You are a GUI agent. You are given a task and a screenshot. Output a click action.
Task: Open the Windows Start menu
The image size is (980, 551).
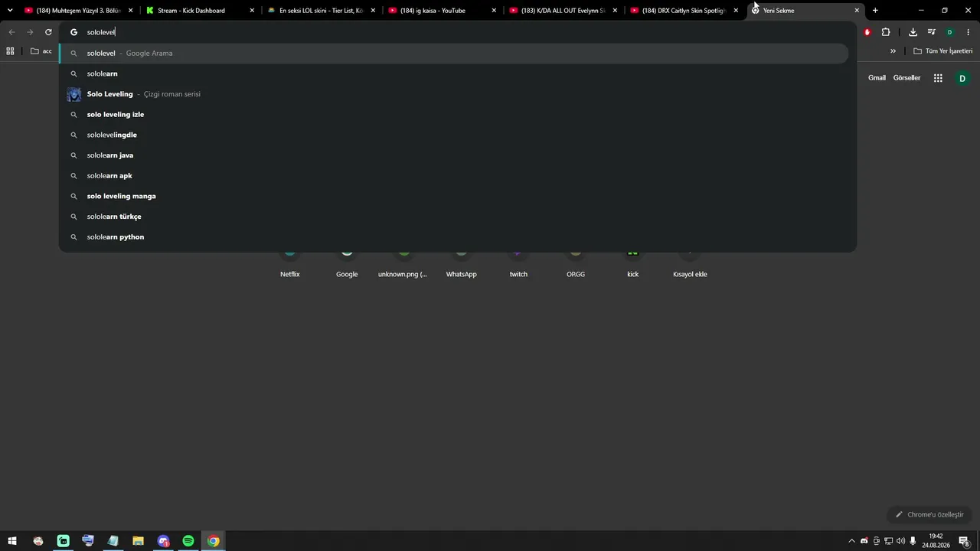click(12, 541)
